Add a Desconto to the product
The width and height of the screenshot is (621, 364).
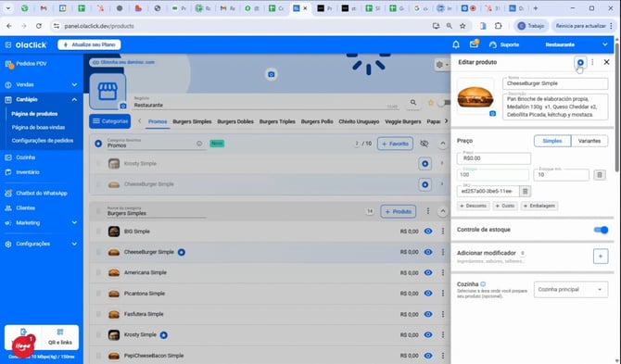click(474, 206)
